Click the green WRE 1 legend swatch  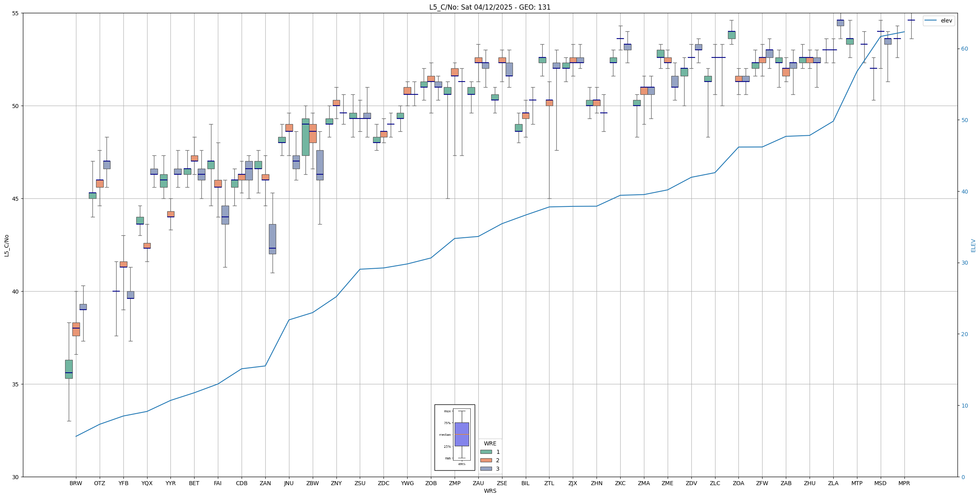tap(486, 452)
